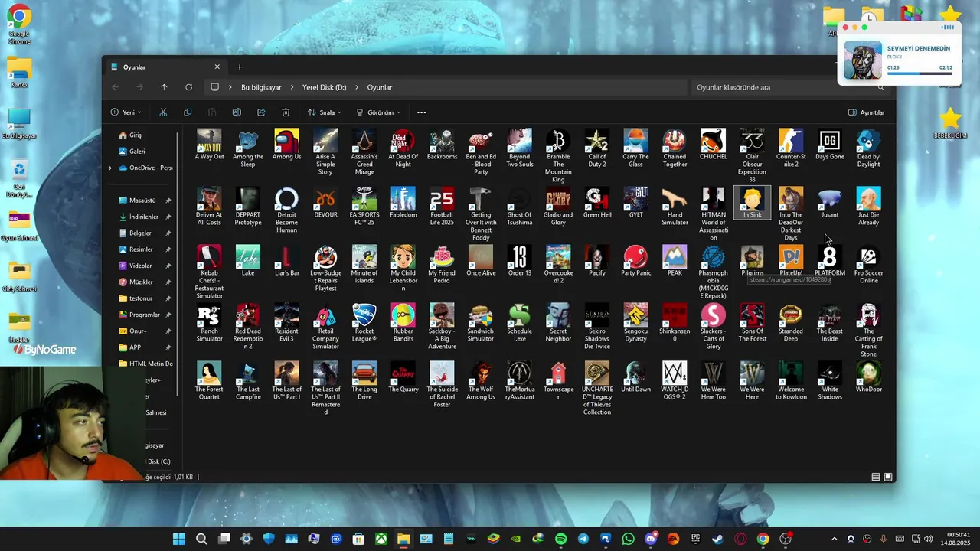Seek the music widget progress bar
This screenshot has height=551, width=980.
click(920, 73)
